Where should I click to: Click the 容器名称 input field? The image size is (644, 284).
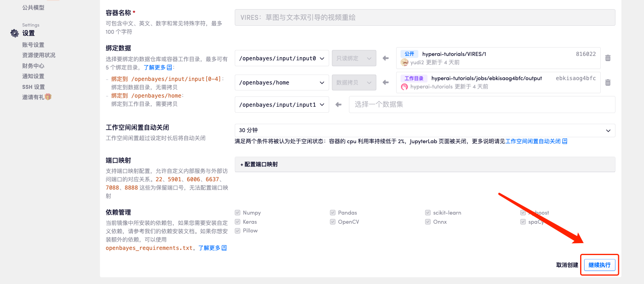[424, 17]
